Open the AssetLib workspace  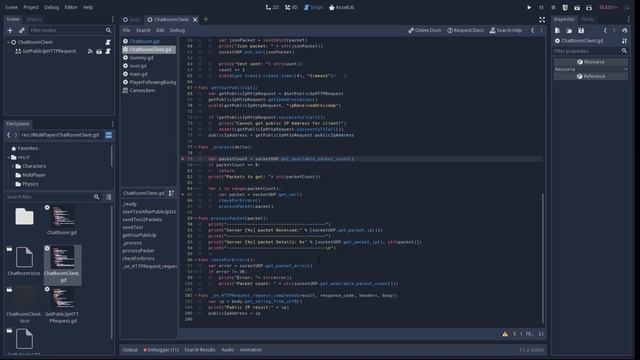pyautogui.click(x=342, y=7)
